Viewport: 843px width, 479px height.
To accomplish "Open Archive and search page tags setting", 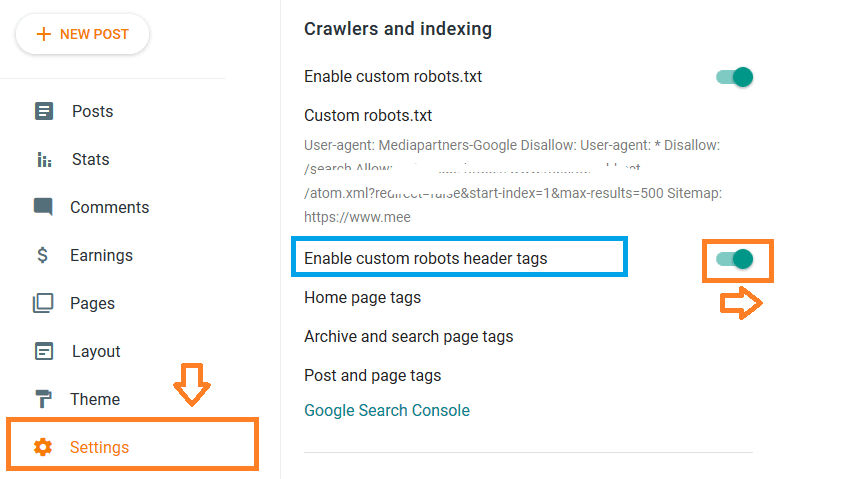I will 409,337.
